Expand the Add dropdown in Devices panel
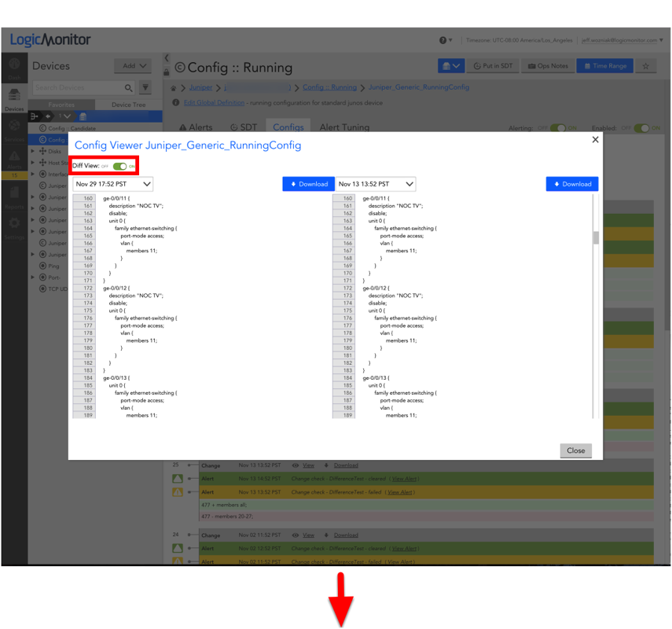 click(134, 66)
